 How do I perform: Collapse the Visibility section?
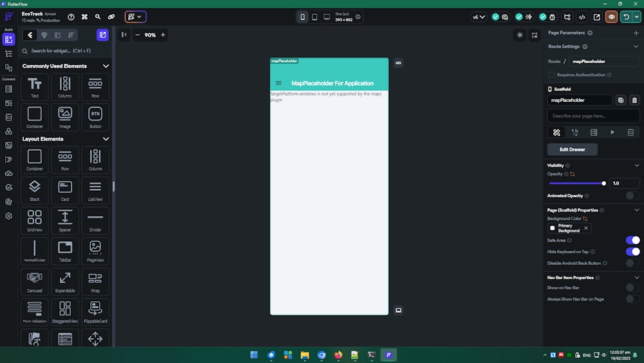pyautogui.click(x=637, y=165)
